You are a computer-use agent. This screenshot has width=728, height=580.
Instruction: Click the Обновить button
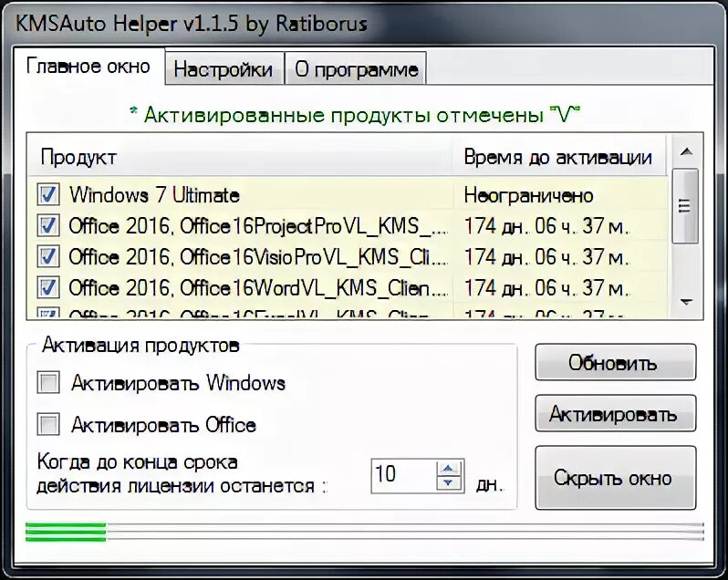(616, 362)
